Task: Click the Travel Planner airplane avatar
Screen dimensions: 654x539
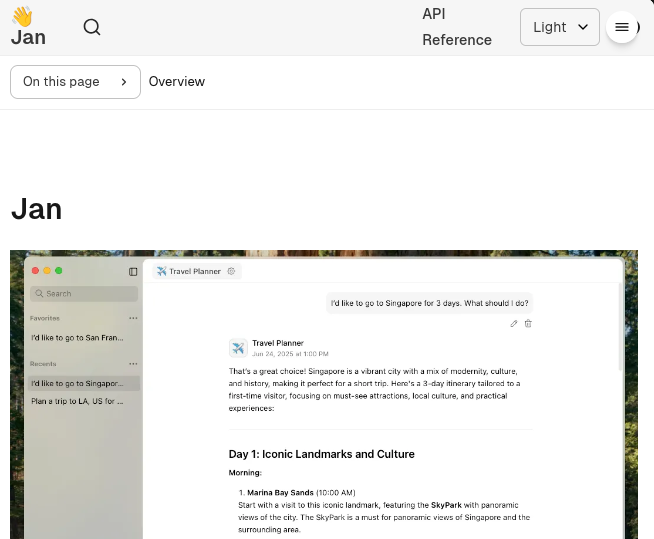Action: [x=238, y=348]
